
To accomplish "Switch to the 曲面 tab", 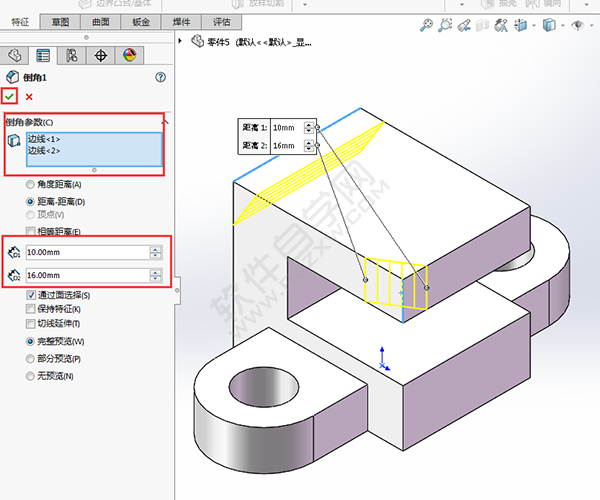I will [x=101, y=22].
